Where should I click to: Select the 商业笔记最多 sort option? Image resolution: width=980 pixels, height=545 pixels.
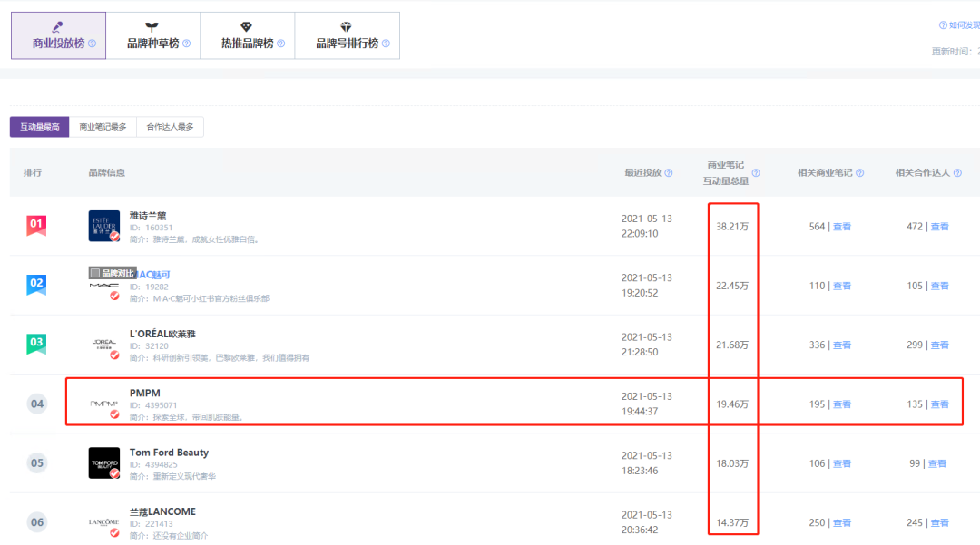click(103, 127)
